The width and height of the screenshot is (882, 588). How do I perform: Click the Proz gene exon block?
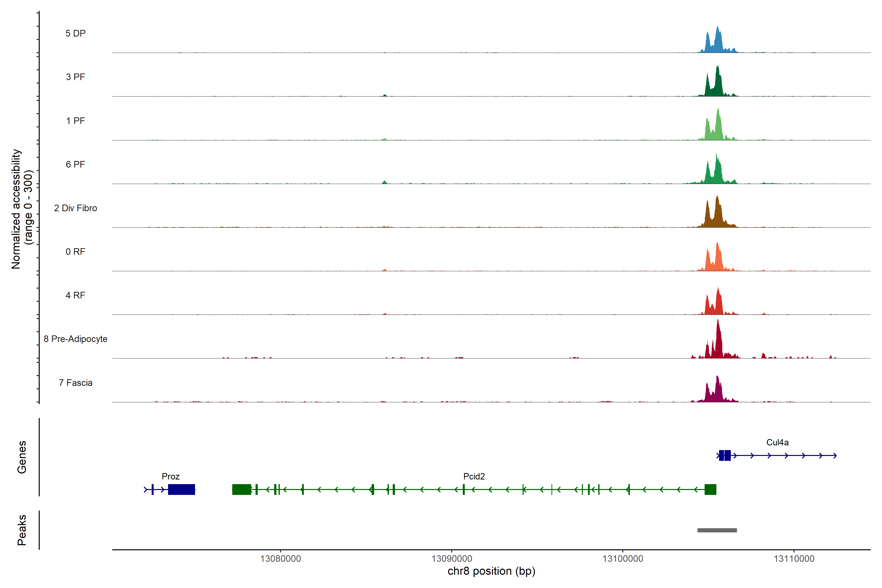click(182, 489)
